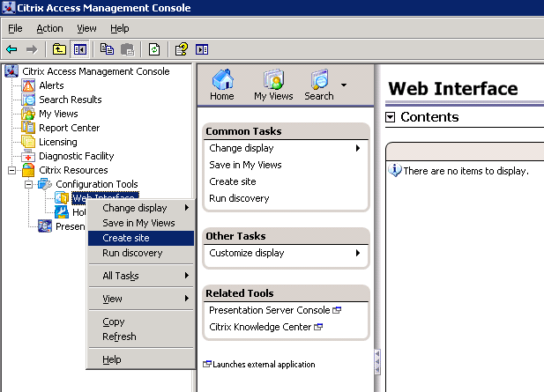Click Create site in Common Tasks
The image size is (544, 392).
pyautogui.click(x=233, y=181)
